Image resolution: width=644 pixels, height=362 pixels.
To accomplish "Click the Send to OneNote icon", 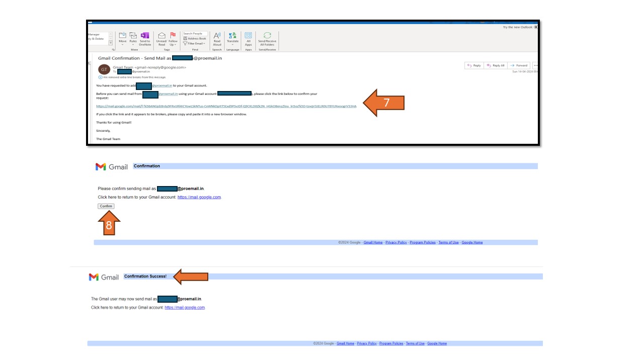I will (x=145, y=39).
